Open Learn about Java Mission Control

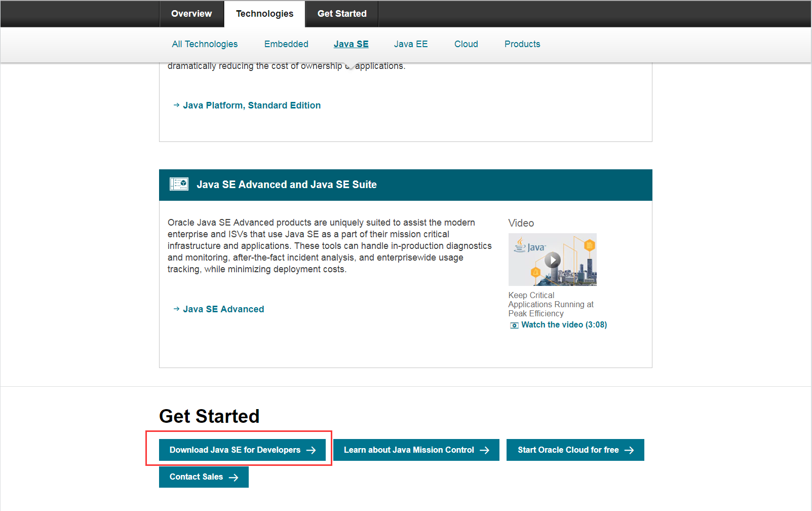pyautogui.click(x=416, y=450)
